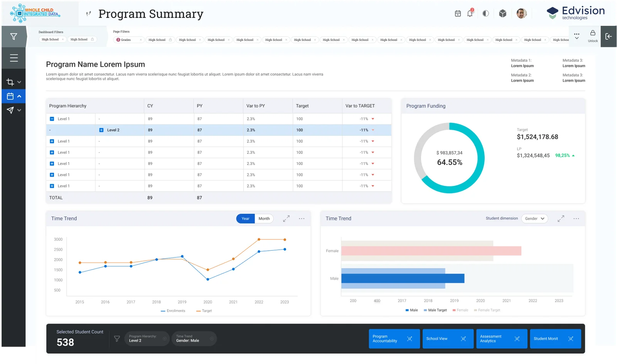Remove the Grades page filter chip
The height and width of the screenshot is (364, 617).
(x=140, y=40)
